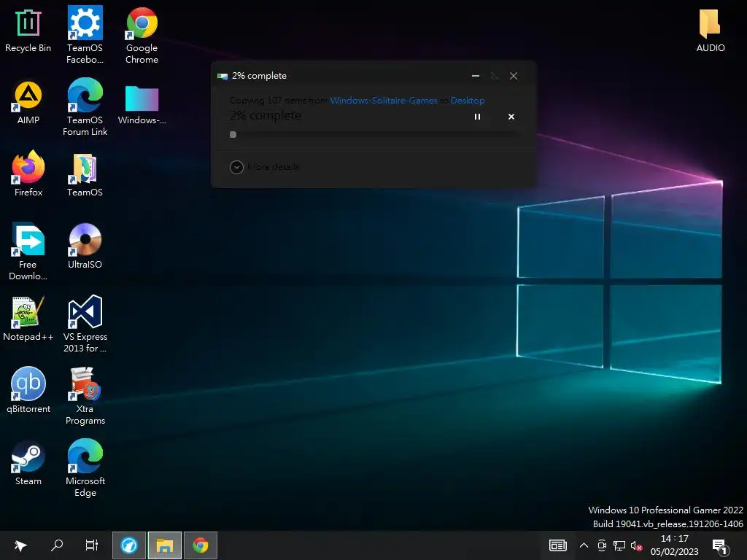Open the Desktop destination link
This screenshot has height=560, width=747.
point(468,101)
